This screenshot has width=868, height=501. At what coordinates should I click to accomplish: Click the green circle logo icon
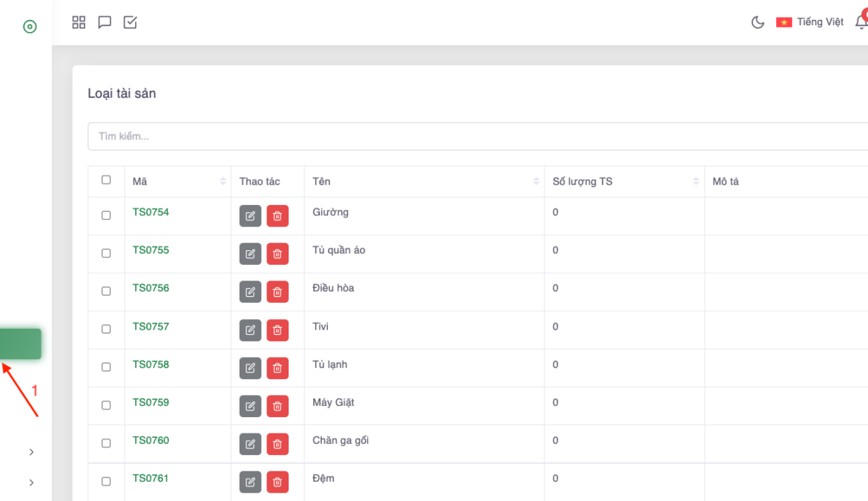click(30, 27)
